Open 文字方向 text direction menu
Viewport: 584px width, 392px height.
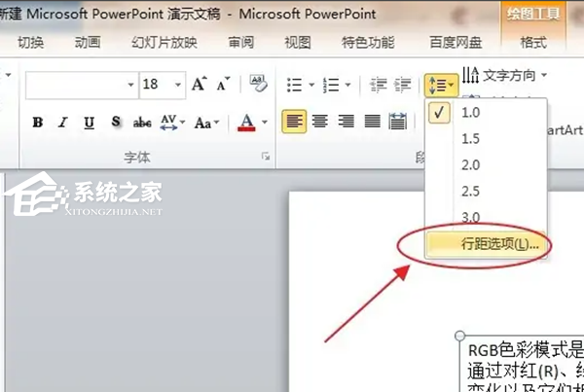[x=505, y=76]
